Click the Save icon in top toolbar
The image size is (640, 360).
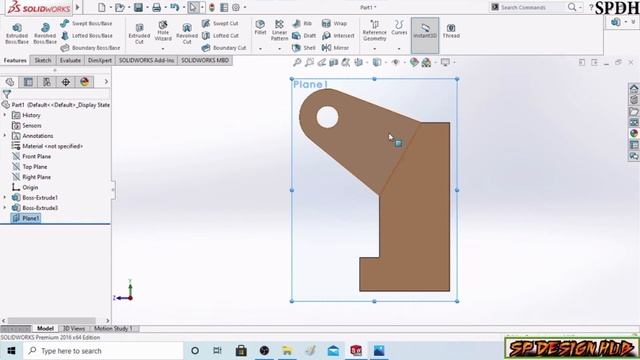[138, 7]
